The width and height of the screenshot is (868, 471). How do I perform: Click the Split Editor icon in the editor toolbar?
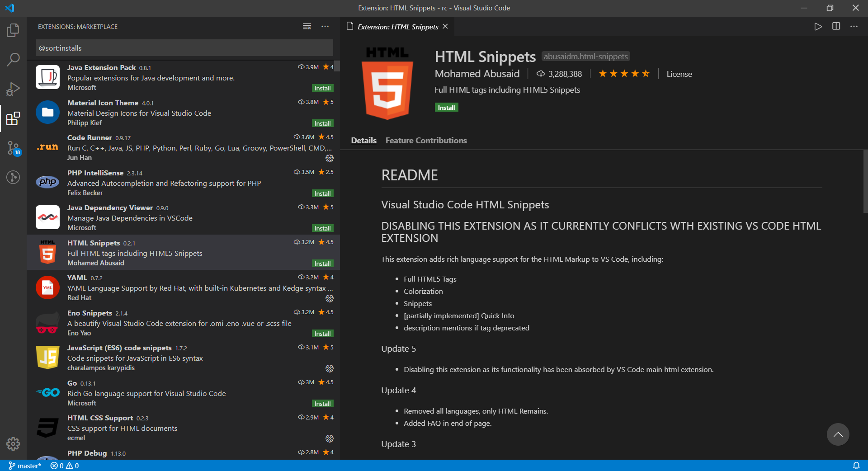coord(836,26)
